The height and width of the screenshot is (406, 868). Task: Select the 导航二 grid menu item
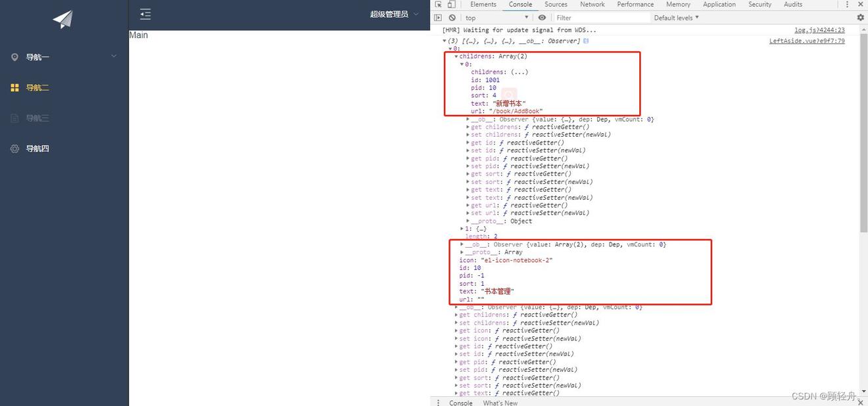click(37, 87)
